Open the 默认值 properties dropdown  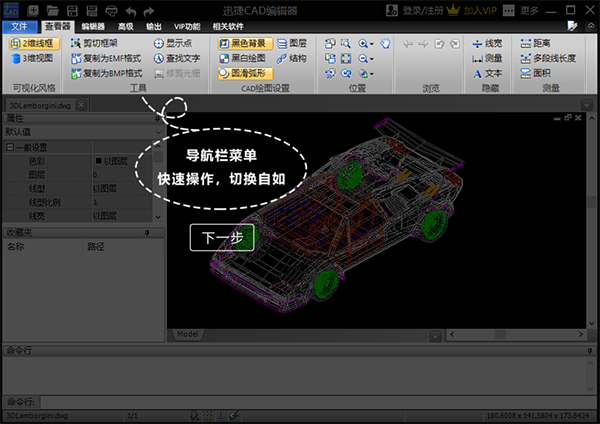pyautogui.click(x=158, y=132)
